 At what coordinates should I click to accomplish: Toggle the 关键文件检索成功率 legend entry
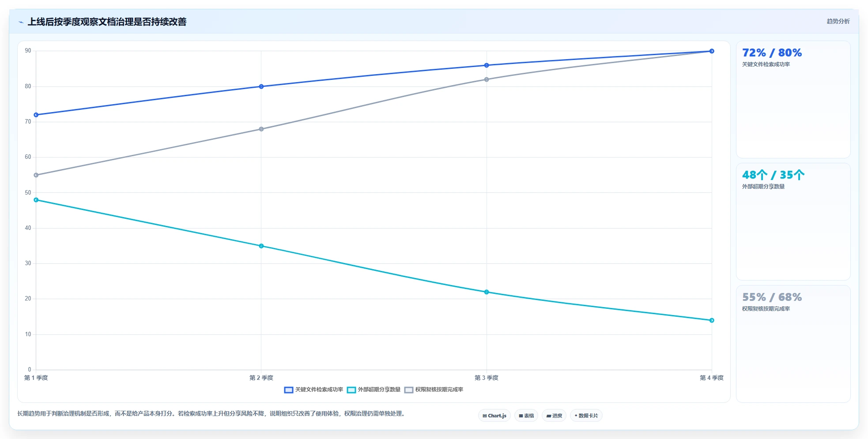tap(313, 390)
